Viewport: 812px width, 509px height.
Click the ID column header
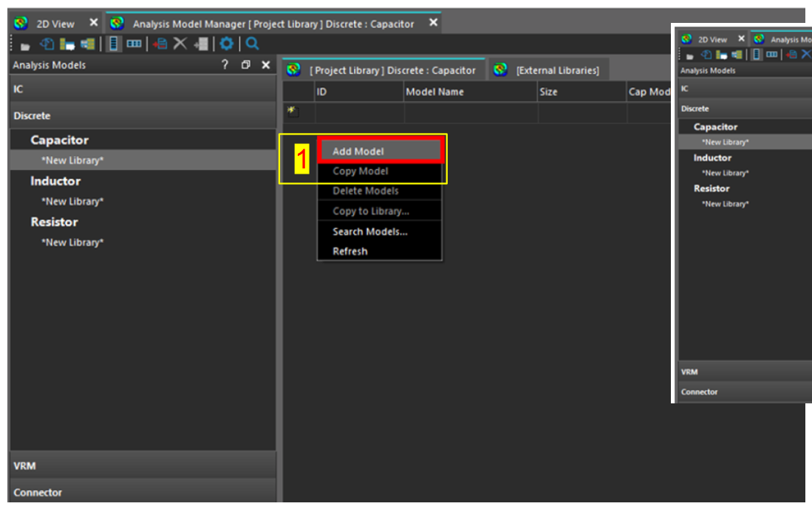point(359,92)
